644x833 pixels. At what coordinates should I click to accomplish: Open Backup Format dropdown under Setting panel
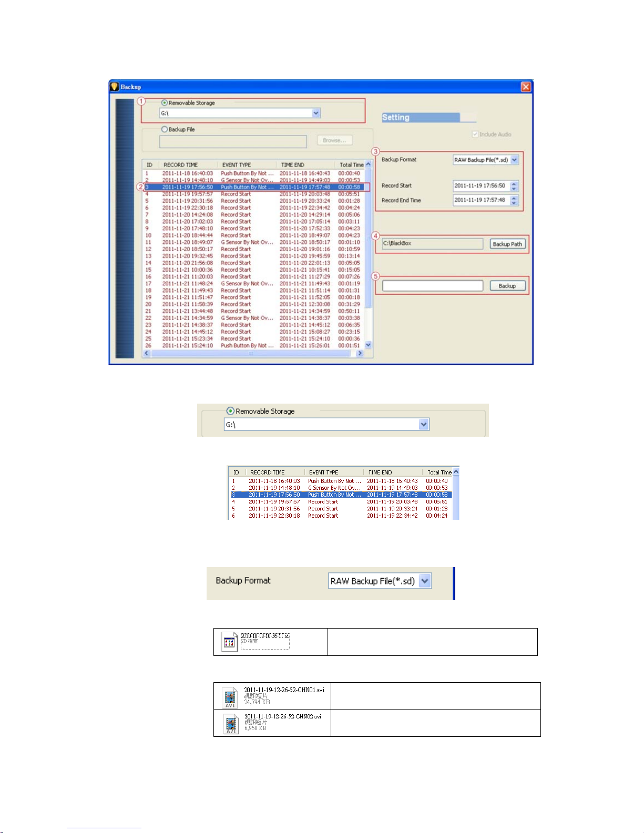514,160
